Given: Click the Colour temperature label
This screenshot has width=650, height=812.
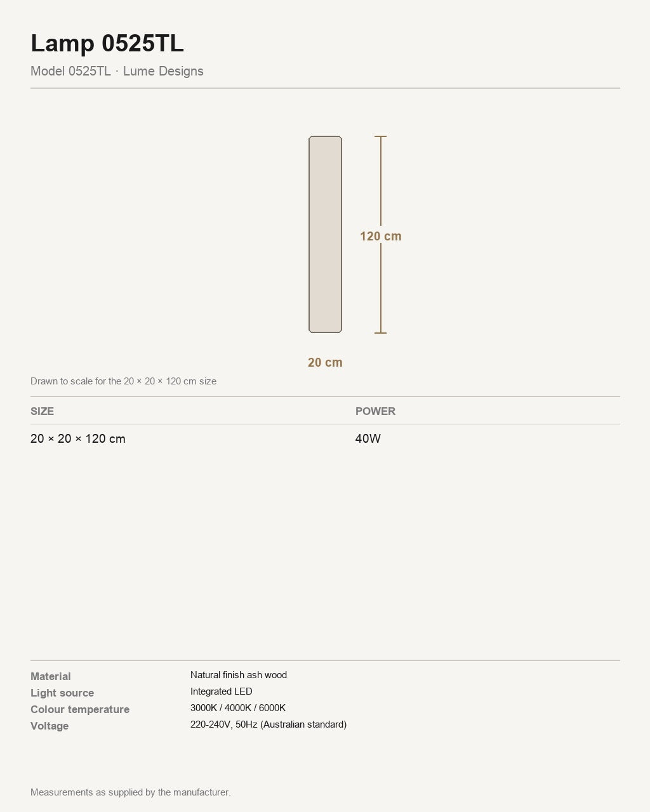Looking at the screenshot, I should click(x=80, y=709).
